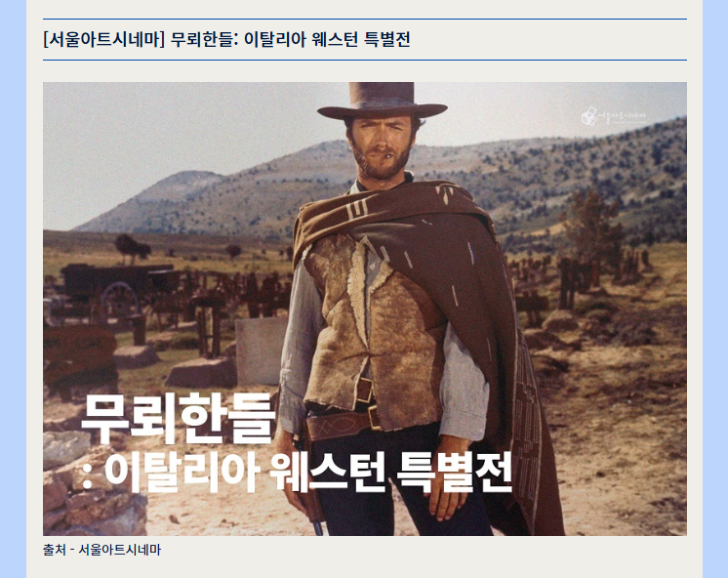Click the cowboy's brown hat in the photo
Viewport: 728px width, 578px height.
tap(383, 101)
